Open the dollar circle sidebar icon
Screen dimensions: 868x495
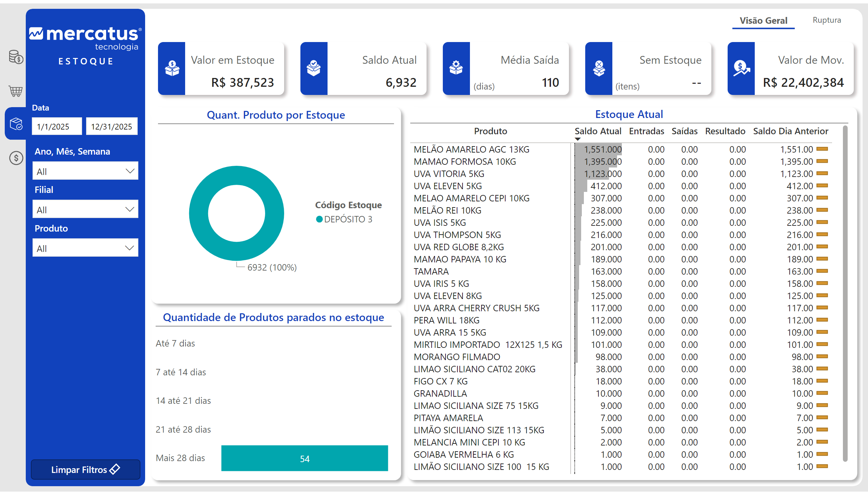click(16, 158)
